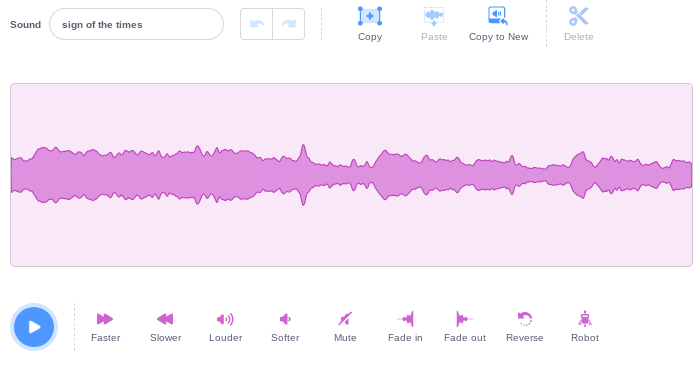Click the Delete scissors icon
Screen dimensions: 699x384
[579, 16]
